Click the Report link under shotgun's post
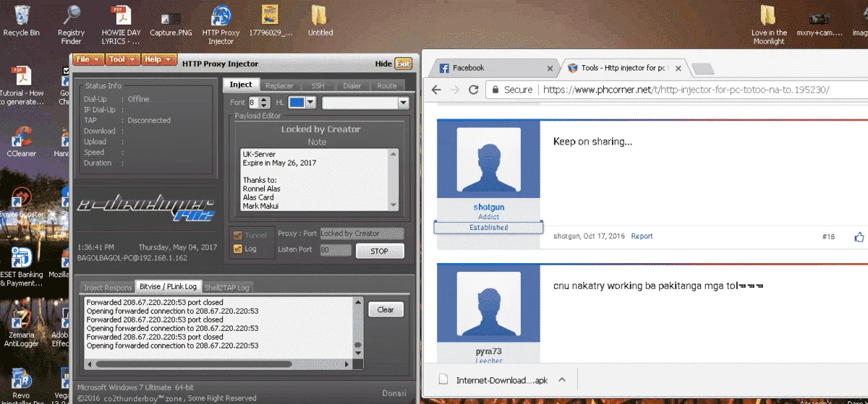 click(642, 236)
